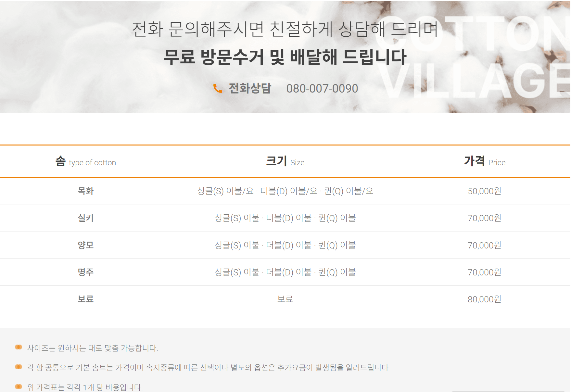Click the size cell in the 양모 row
The width and height of the screenshot is (571, 392).
tap(285, 245)
